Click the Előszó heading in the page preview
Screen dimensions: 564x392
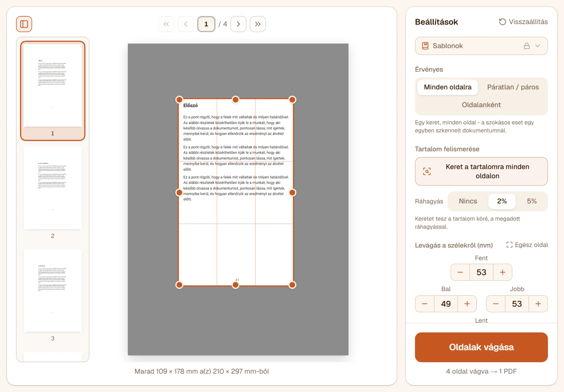tap(191, 106)
